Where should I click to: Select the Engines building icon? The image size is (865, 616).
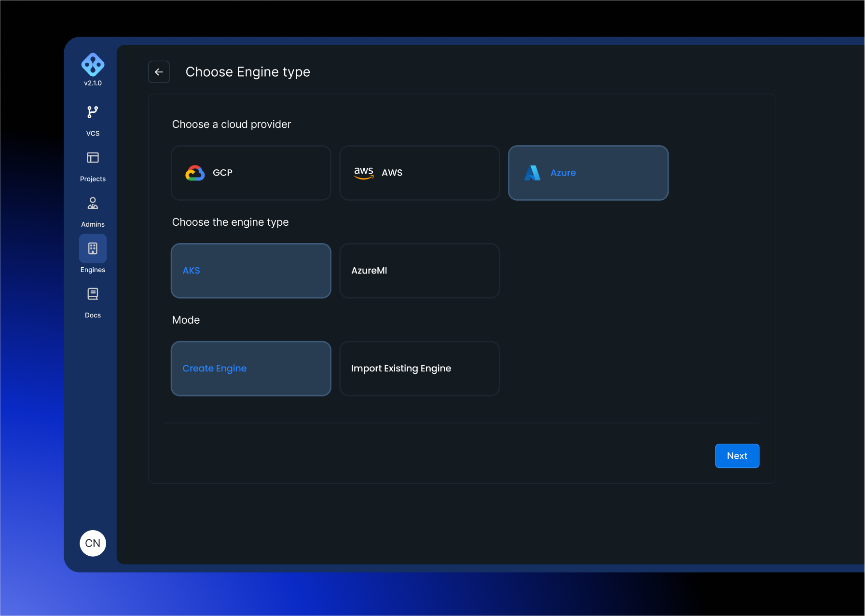pyautogui.click(x=93, y=248)
